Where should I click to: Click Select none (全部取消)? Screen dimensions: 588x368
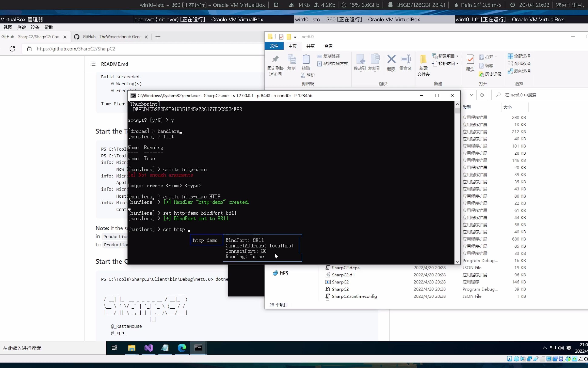pos(519,64)
